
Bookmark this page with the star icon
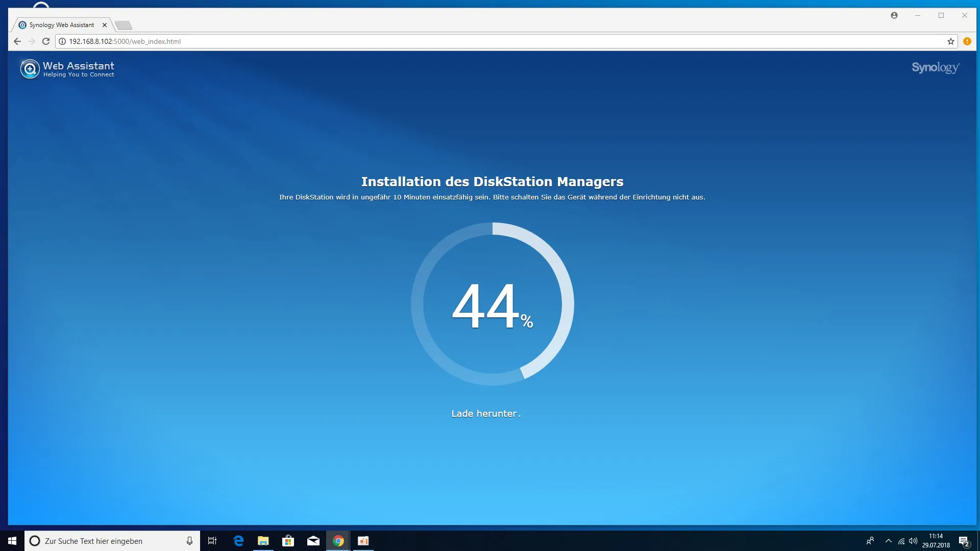coord(951,41)
